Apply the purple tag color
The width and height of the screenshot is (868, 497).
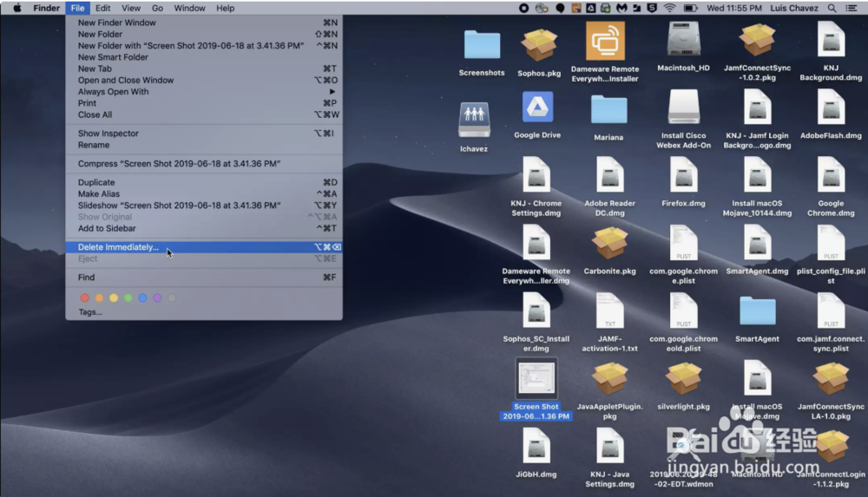(x=157, y=298)
